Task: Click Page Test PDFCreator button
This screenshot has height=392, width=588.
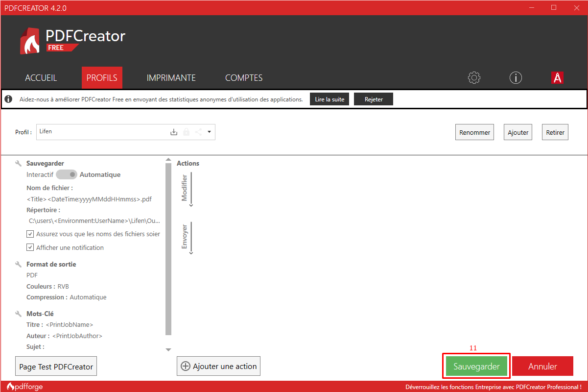Action: tap(56, 366)
